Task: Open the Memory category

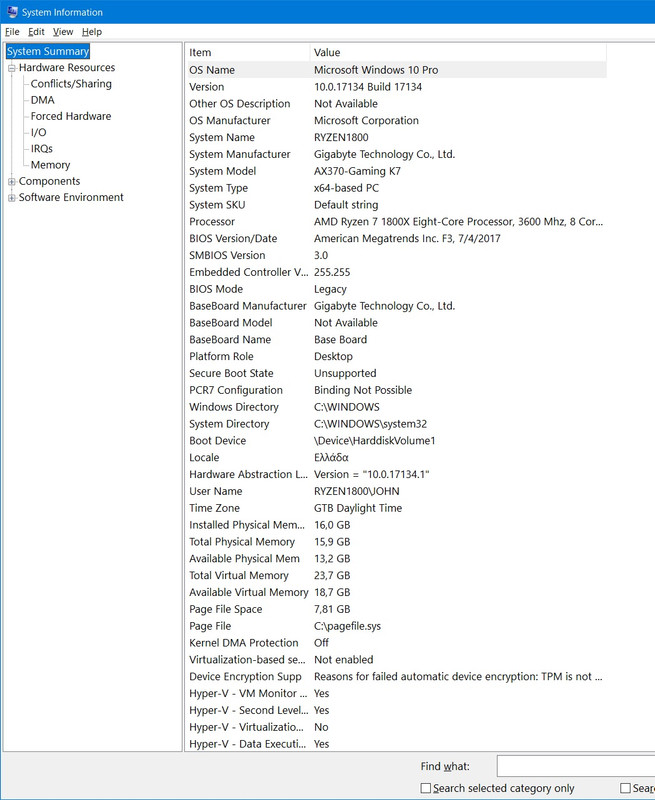Action: coord(51,165)
